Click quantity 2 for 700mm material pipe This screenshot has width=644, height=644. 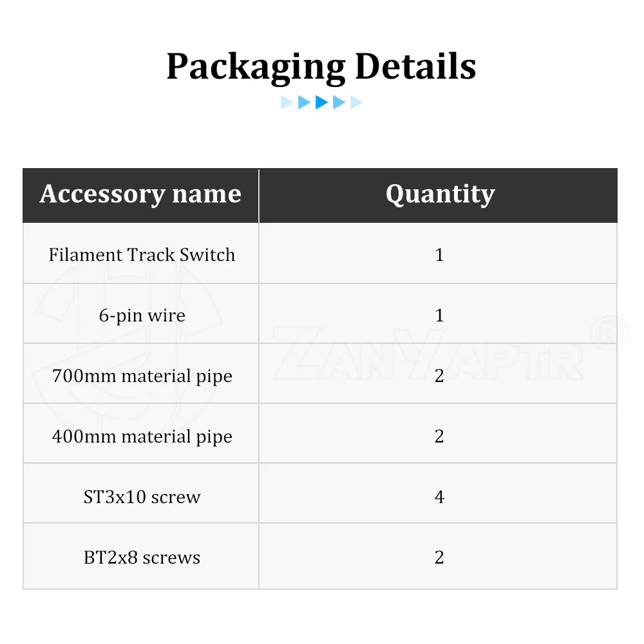[439, 375]
